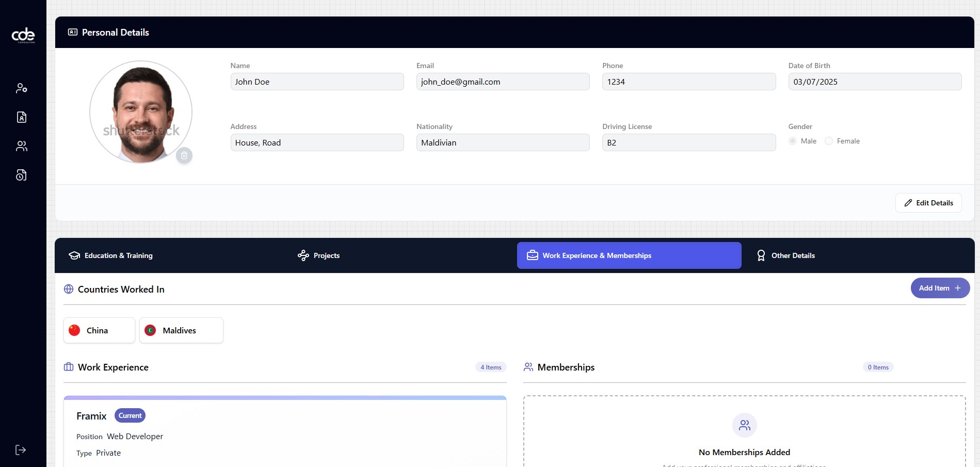
Task: Open the Date of Birth picker
Action: tap(874, 82)
